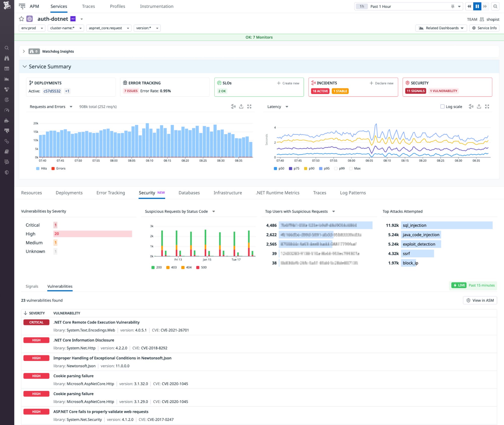Open the security shield icon at sidebar bottom
Viewport: 504px width, 425px height.
click(x=7, y=172)
